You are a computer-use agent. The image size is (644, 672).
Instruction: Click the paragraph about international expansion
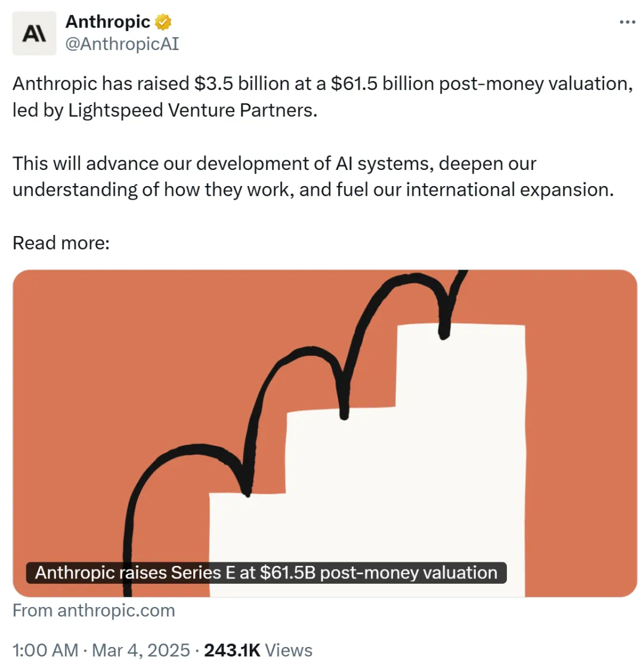[313, 176]
